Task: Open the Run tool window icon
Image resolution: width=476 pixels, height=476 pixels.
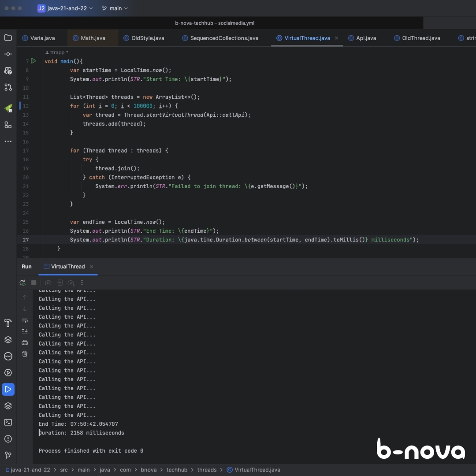Action: pos(8,389)
